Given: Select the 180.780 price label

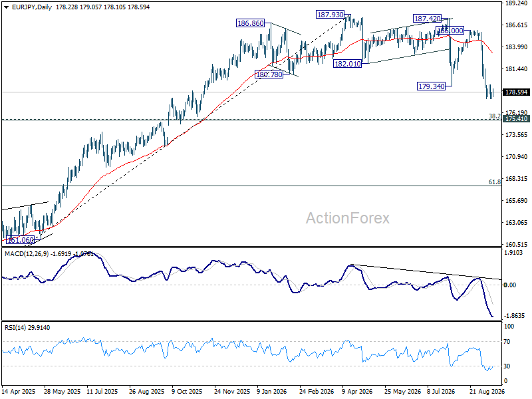Looking at the screenshot, I should [x=269, y=74].
